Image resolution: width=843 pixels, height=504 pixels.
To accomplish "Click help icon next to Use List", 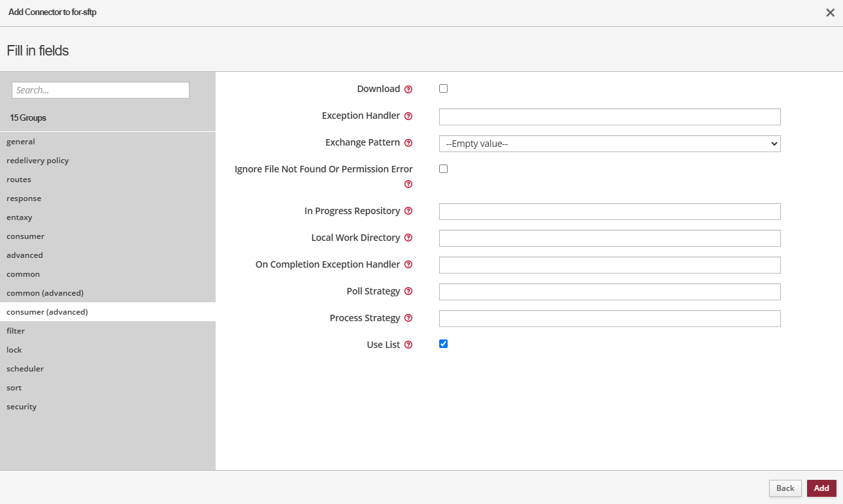I will pyautogui.click(x=408, y=345).
